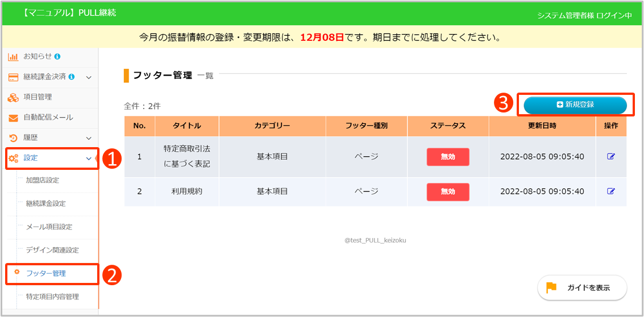Click the edit icon for 利用規約 row
The height and width of the screenshot is (317, 644).
coord(611,191)
